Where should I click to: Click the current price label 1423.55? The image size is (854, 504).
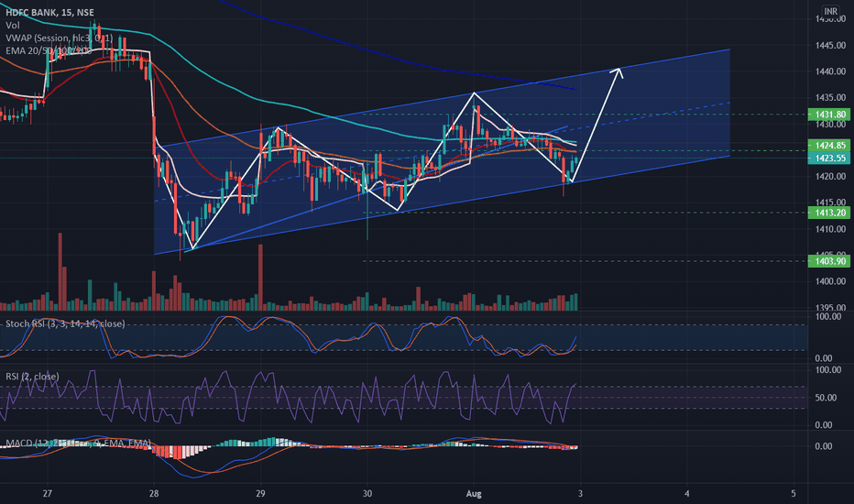[829, 158]
